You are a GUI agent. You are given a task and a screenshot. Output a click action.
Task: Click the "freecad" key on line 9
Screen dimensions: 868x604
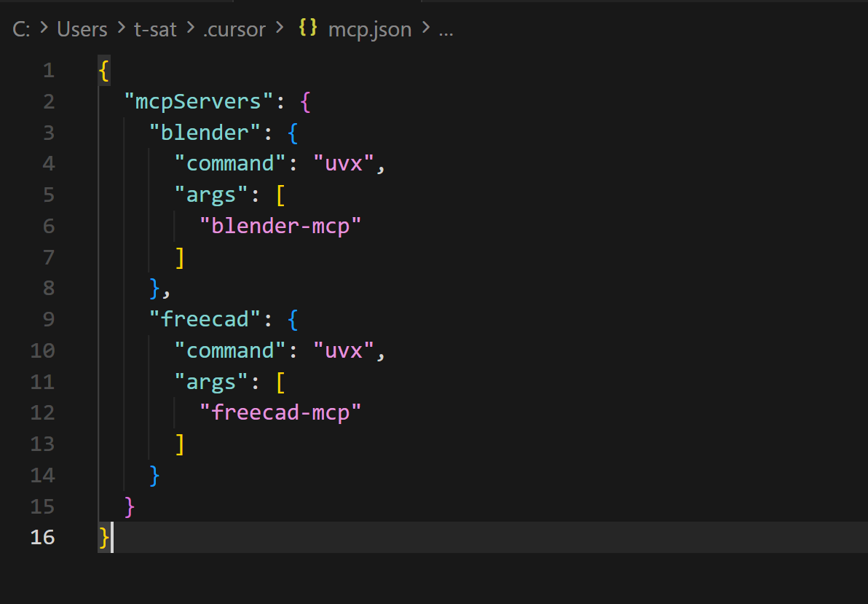[x=205, y=319]
